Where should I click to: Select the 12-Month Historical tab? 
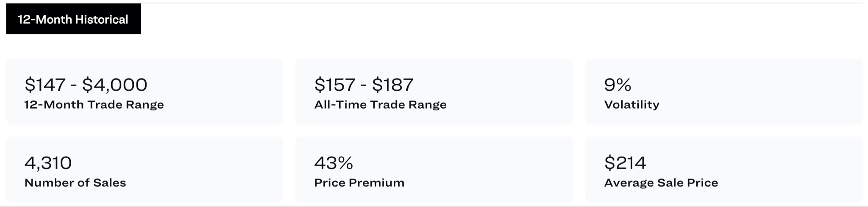[x=73, y=19]
